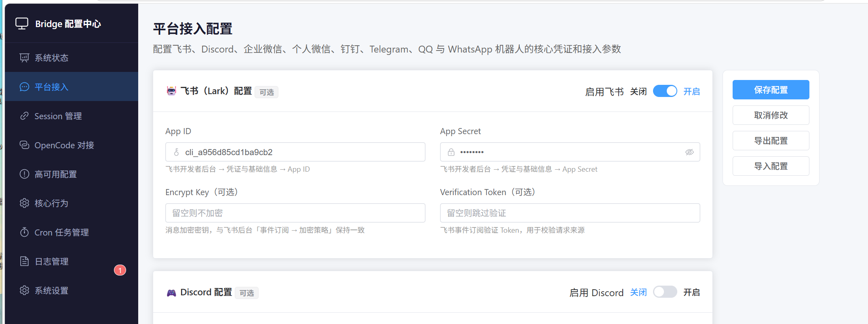Click the Discord 配置 section title
Viewport: 868px width, 324px height.
pyautogui.click(x=206, y=292)
